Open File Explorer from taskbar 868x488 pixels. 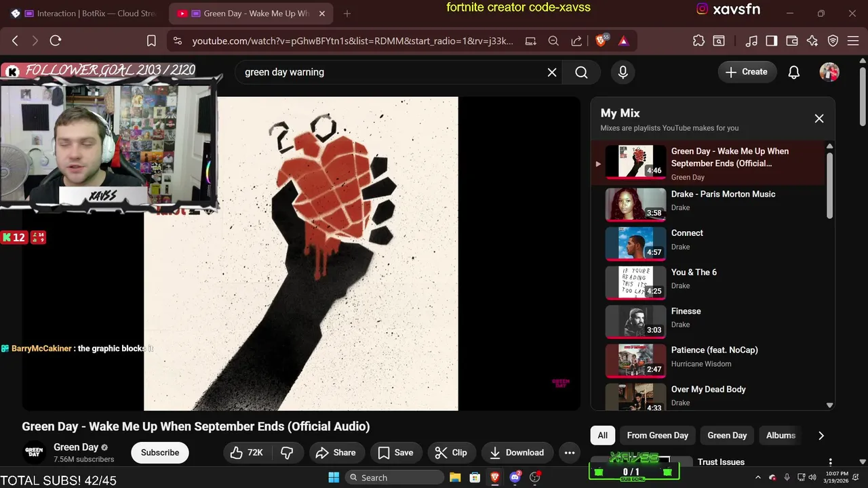coord(455,477)
